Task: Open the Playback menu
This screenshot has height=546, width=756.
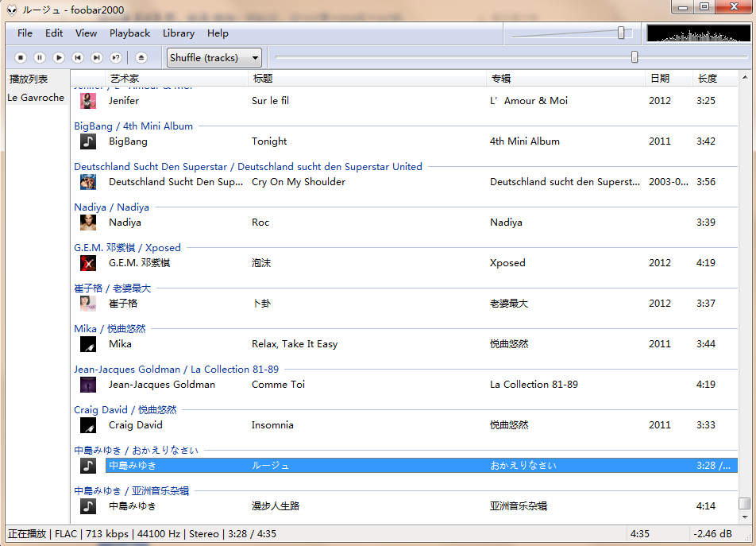Action: (129, 33)
